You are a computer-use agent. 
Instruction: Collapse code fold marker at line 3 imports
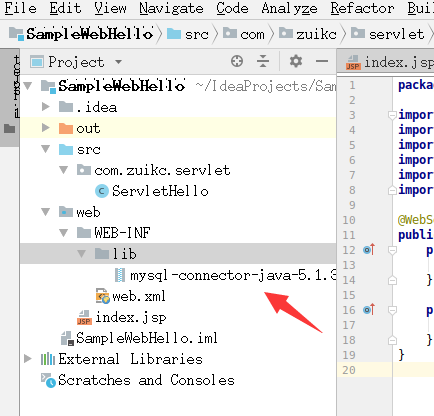click(x=392, y=115)
